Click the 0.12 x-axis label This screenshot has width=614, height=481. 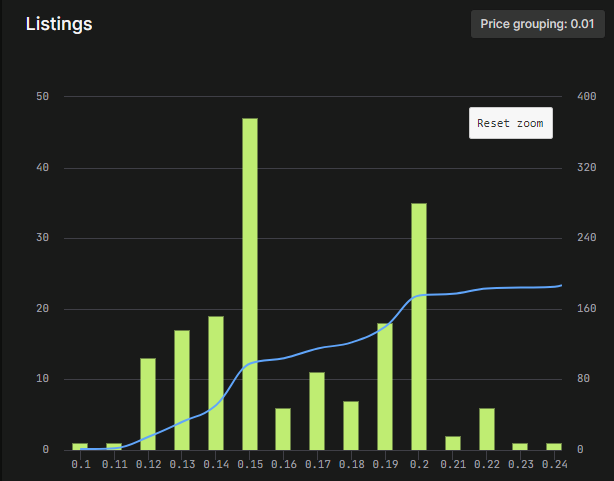point(148,465)
